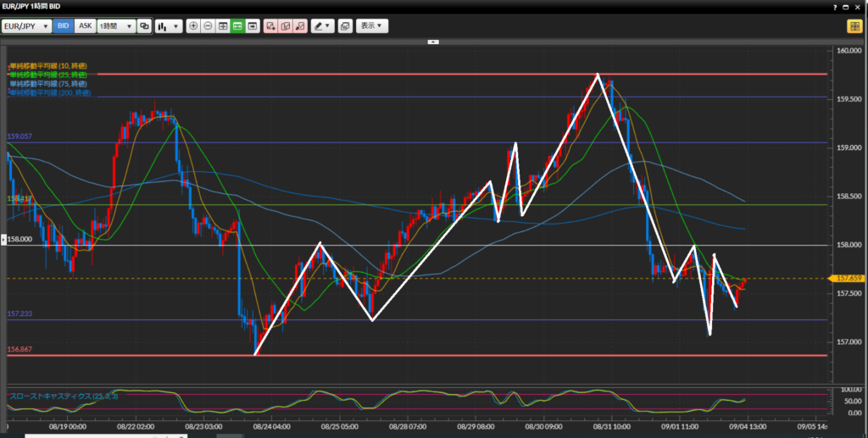Switch to ASK price display

(x=86, y=26)
